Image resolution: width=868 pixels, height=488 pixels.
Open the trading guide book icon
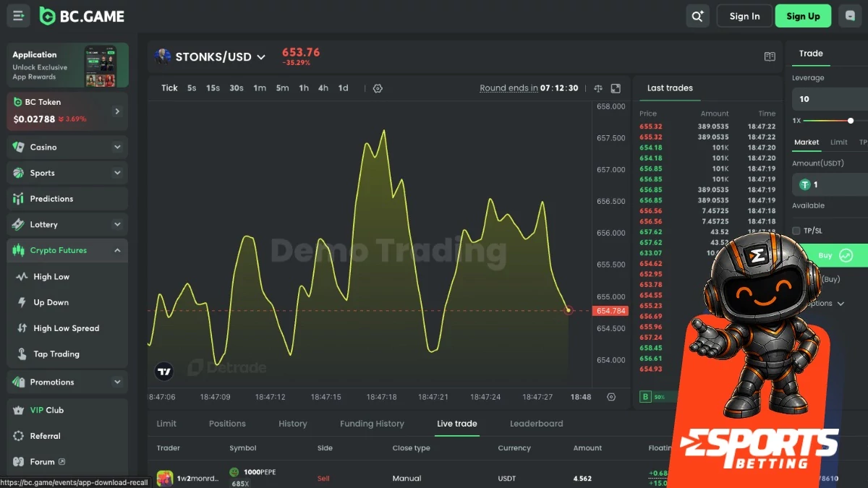pos(770,56)
